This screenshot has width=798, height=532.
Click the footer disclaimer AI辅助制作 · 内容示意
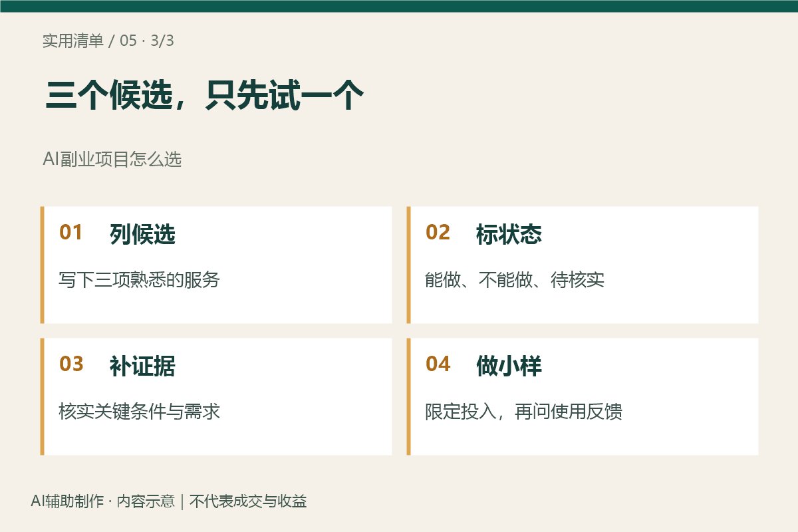[102, 501]
